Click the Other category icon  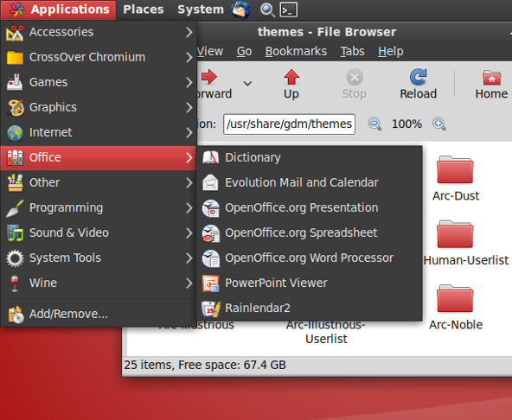click(15, 182)
